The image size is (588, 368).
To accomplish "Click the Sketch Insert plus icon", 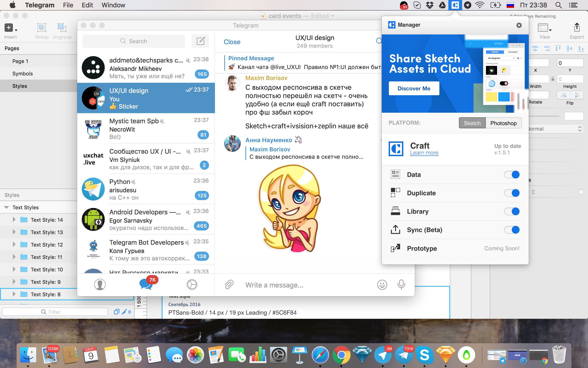I will point(9,28).
